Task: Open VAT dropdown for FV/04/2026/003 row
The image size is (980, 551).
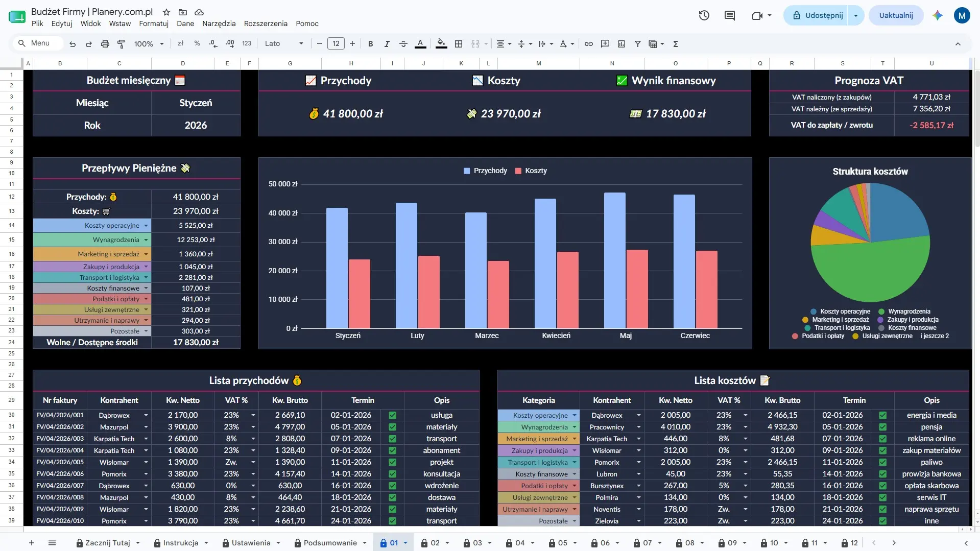Action: 253,439
